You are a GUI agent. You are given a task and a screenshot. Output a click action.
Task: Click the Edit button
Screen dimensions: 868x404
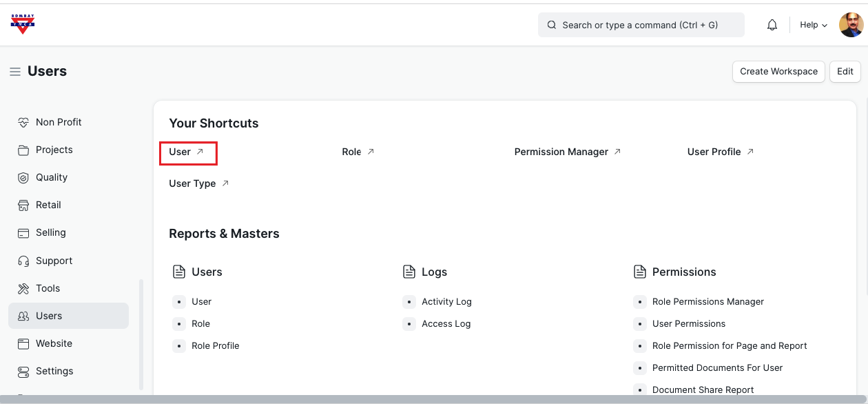pos(845,71)
